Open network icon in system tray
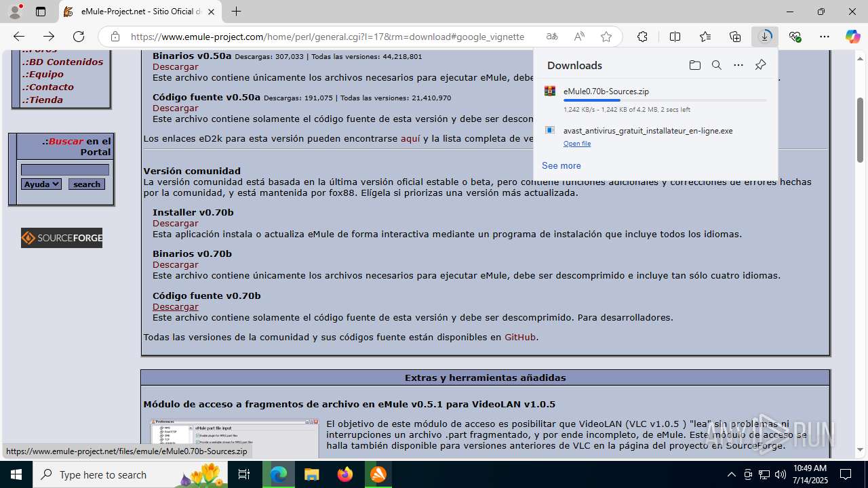The width and height of the screenshot is (868, 488). click(764, 474)
